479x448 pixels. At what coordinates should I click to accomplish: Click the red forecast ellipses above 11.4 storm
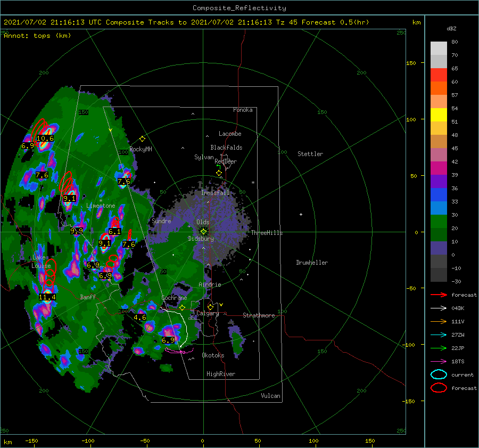coord(49,275)
